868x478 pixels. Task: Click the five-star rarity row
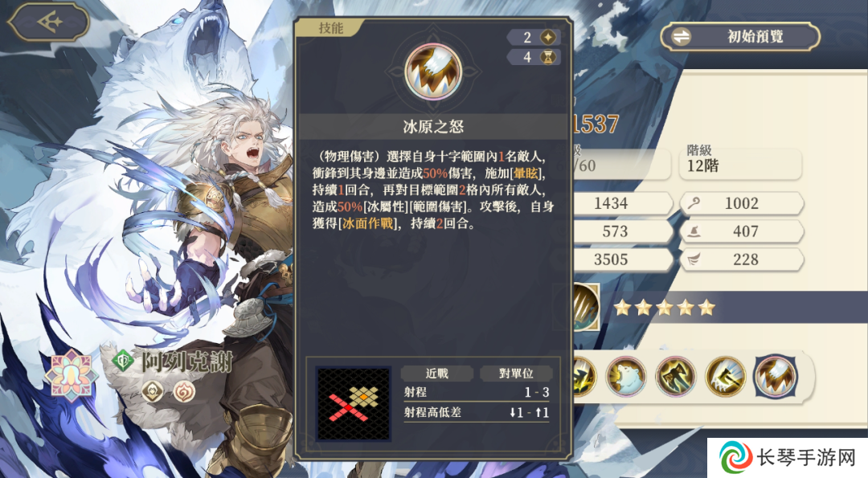tap(665, 308)
